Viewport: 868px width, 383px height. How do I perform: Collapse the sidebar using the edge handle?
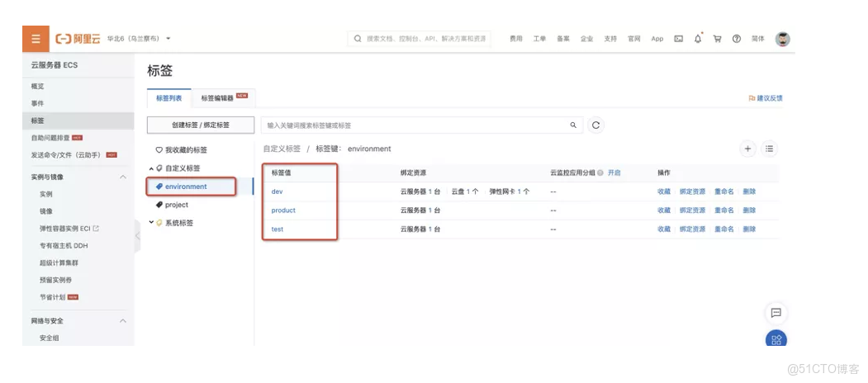click(x=137, y=236)
